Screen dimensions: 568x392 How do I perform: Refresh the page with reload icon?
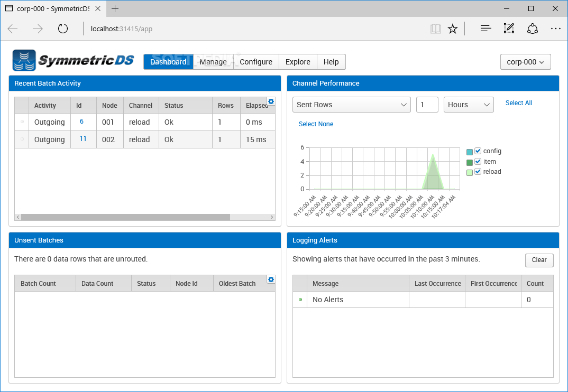pyautogui.click(x=62, y=29)
